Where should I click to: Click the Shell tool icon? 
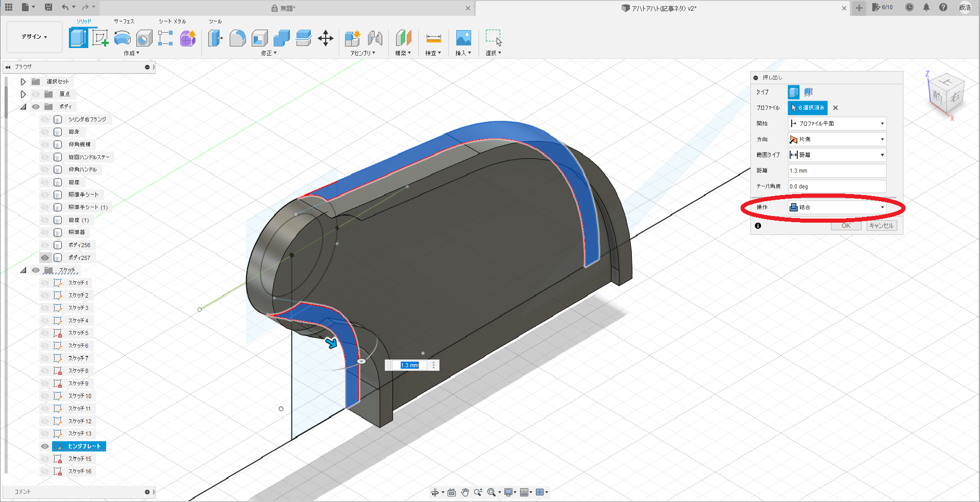(259, 38)
